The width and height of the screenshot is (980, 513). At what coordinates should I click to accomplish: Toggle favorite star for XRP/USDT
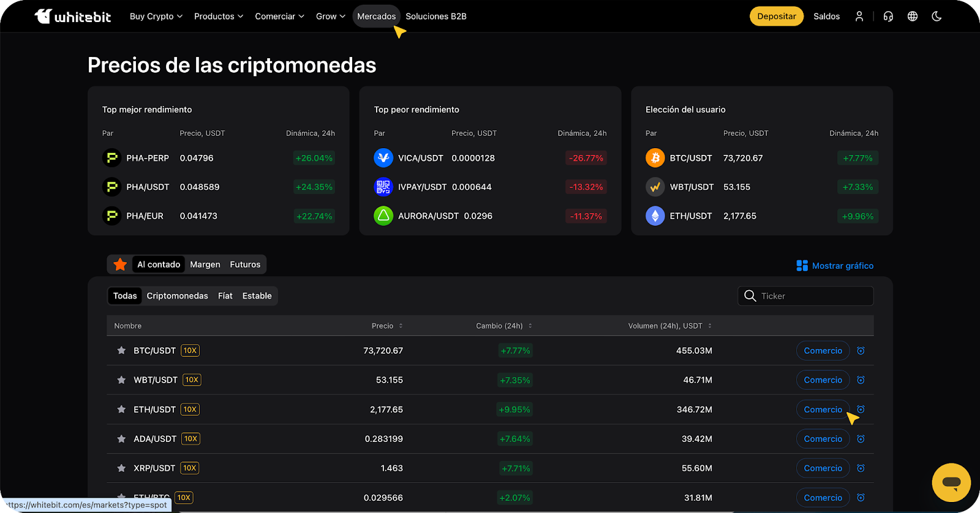point(121,468)
